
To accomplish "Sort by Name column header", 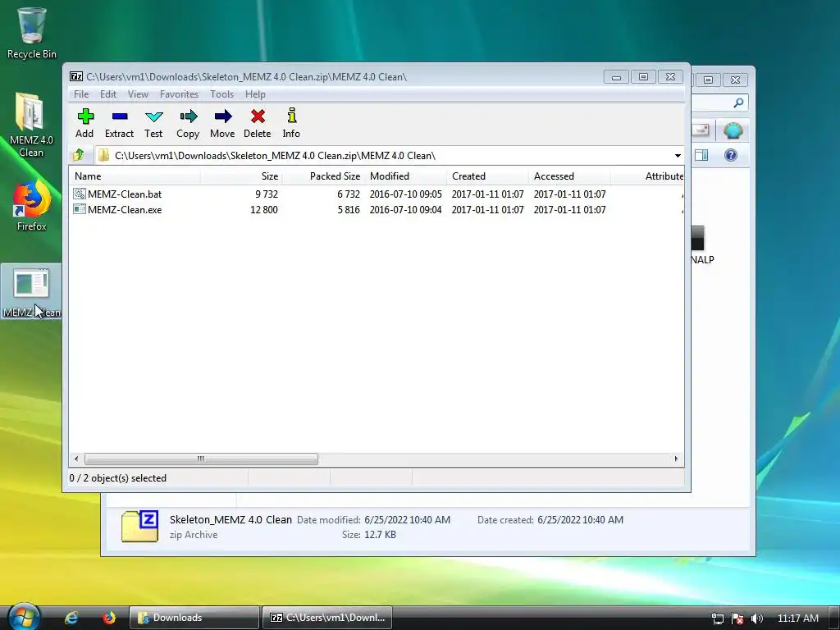I will coord(135,176).
